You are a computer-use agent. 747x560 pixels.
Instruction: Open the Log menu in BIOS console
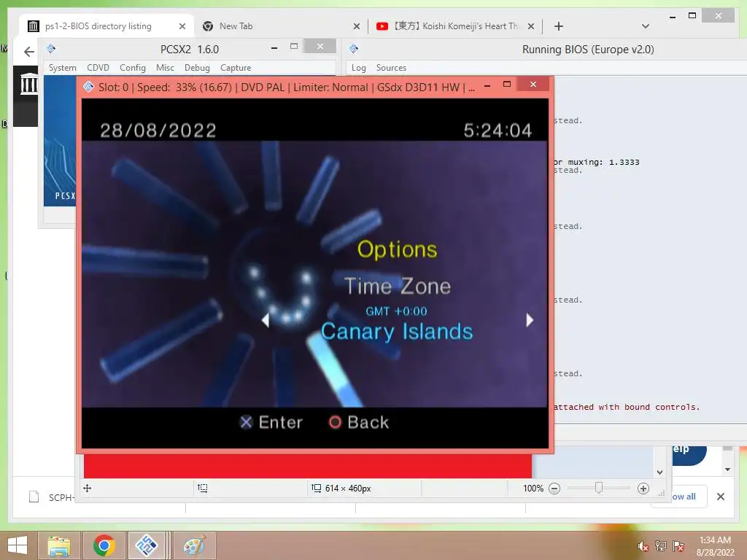pyautogui.click(x=359, y=68)
